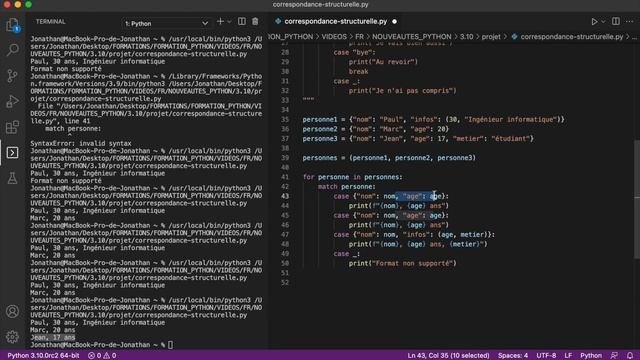Click line 35 personne1 definition
Image resolution: width=640 pixels, height=360 pixels.
point(433,119)
